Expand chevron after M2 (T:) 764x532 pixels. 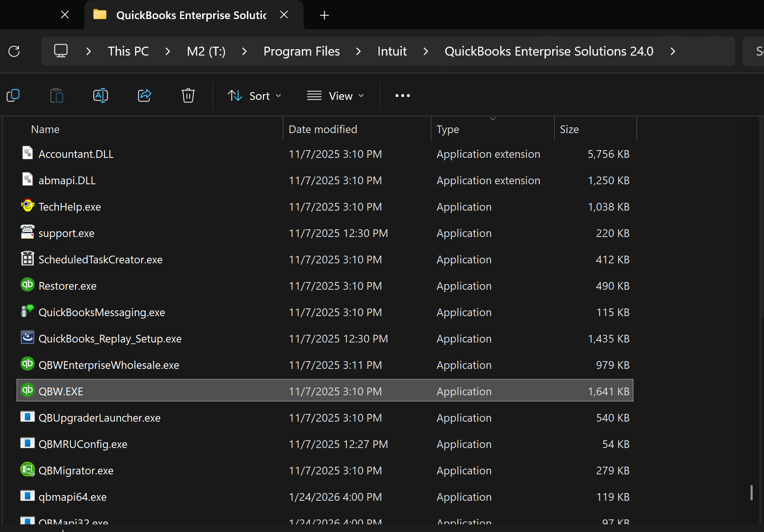coord(244,52)
